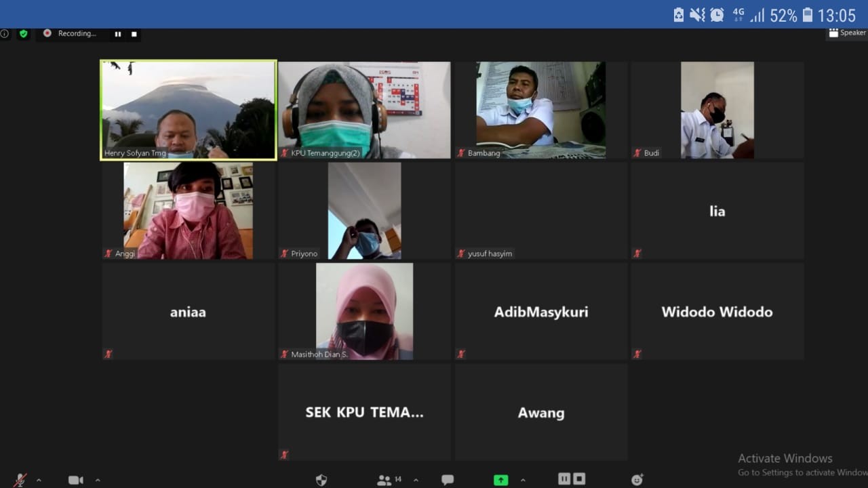Pause recording from the bottom toolbar
Viewport: 868px width, 488px height.
coord(564,479)
